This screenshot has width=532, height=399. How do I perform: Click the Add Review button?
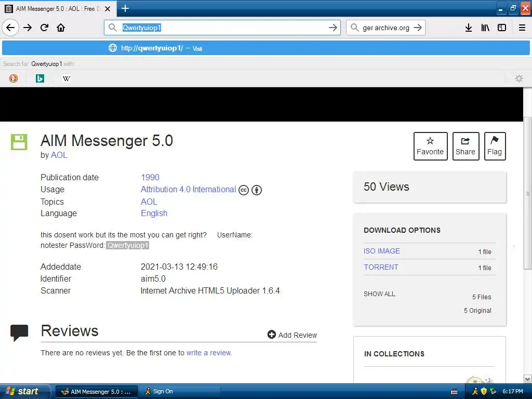[x=292, y=335]
